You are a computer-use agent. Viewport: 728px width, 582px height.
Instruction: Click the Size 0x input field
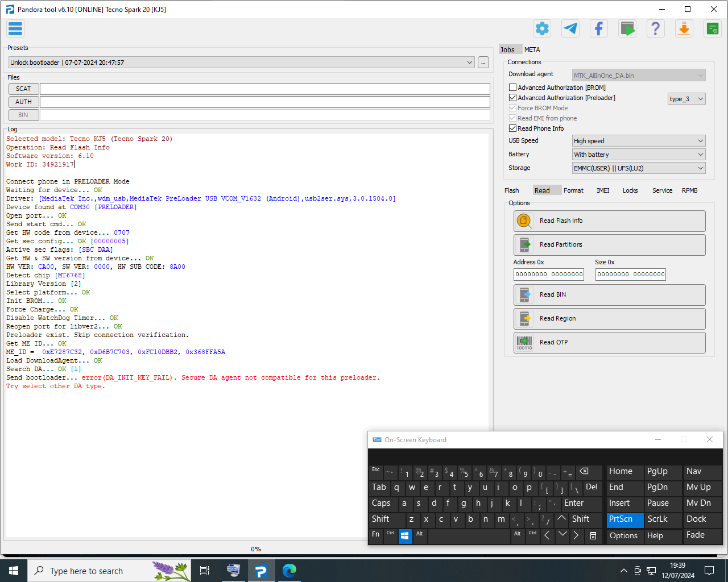[630, 275]
